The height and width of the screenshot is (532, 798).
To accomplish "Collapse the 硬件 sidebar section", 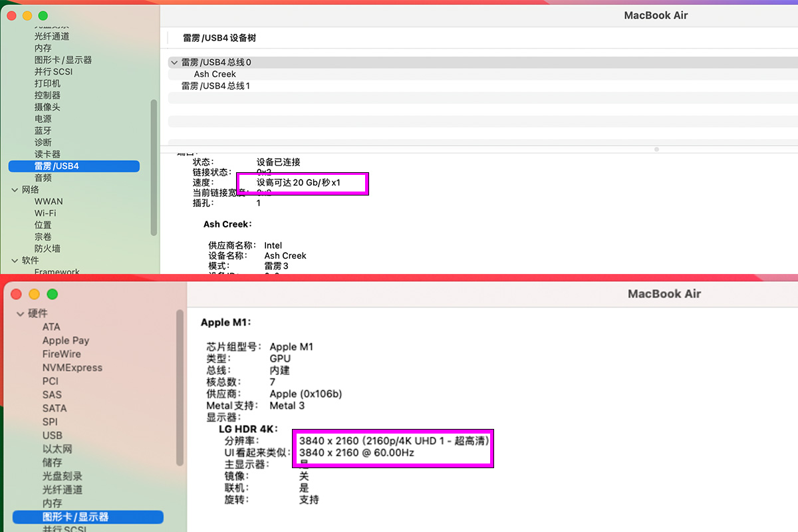I will pyautogui.click(x=20, y=313).
